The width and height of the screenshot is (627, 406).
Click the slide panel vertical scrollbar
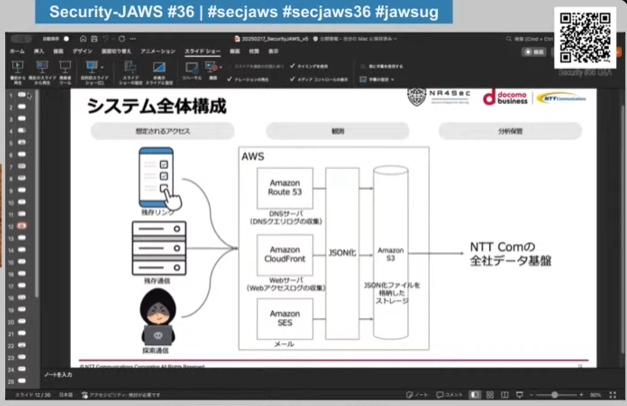coord(36,196)
